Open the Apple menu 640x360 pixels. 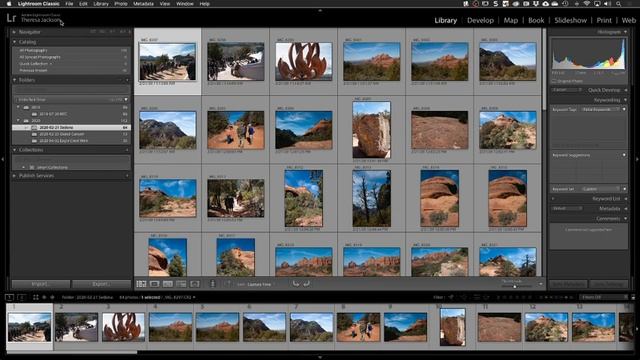click(9, 4)
